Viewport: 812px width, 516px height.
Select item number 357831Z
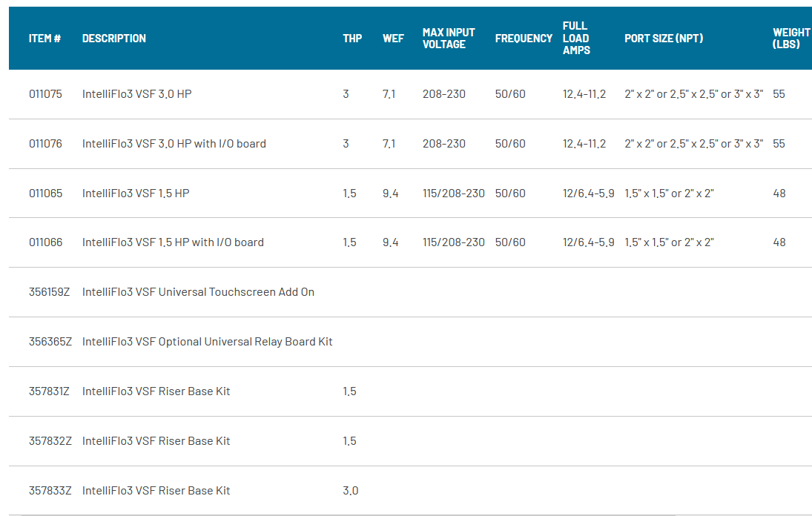point(49,391)
